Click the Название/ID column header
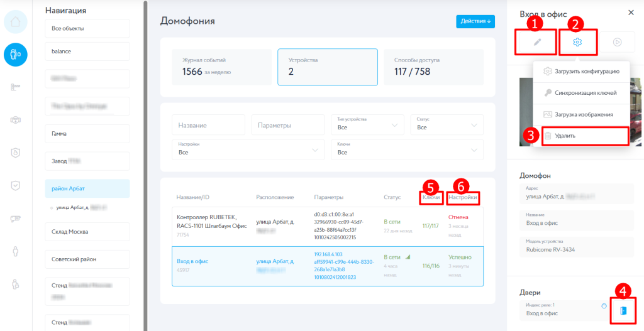This screenshot has width=644, height=331. point(193,197)
